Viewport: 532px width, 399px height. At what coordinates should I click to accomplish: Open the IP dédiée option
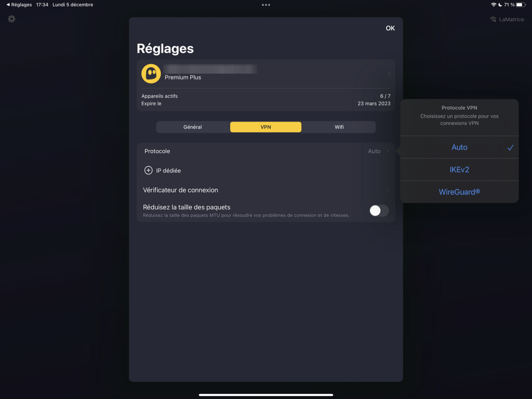pyautogui.click(x=266, y=170)
